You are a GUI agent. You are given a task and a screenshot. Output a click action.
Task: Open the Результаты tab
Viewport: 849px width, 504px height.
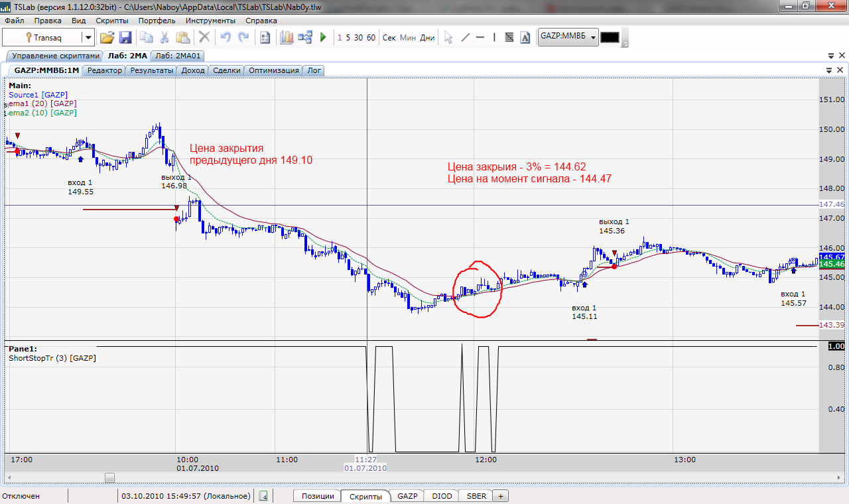tap(152, 70)
